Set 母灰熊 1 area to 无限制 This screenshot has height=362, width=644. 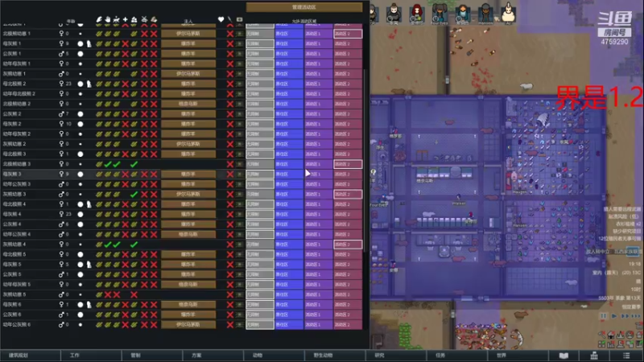click(x=260, y=43)
